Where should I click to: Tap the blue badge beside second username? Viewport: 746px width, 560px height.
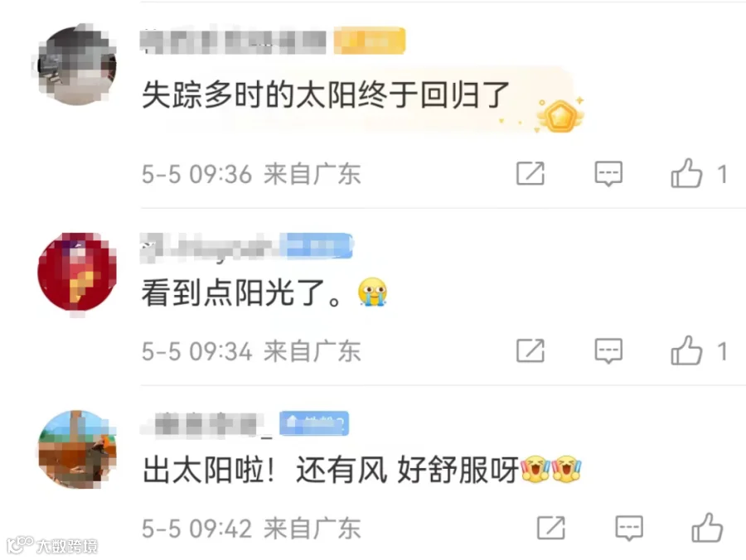tap(316, 246)
